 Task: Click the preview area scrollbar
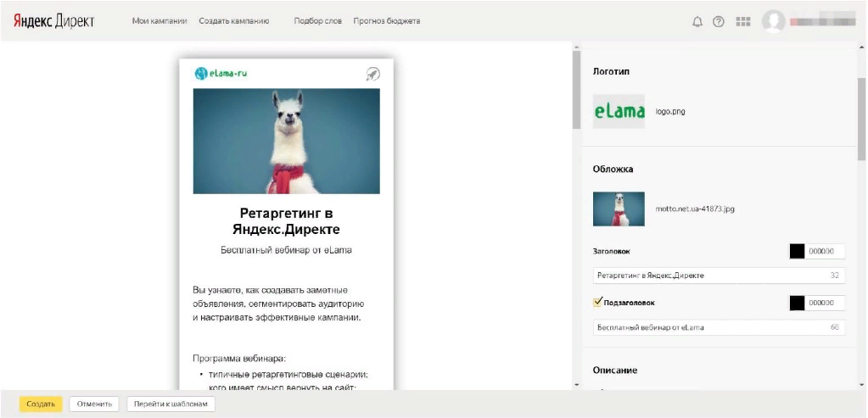coord(576,90)
